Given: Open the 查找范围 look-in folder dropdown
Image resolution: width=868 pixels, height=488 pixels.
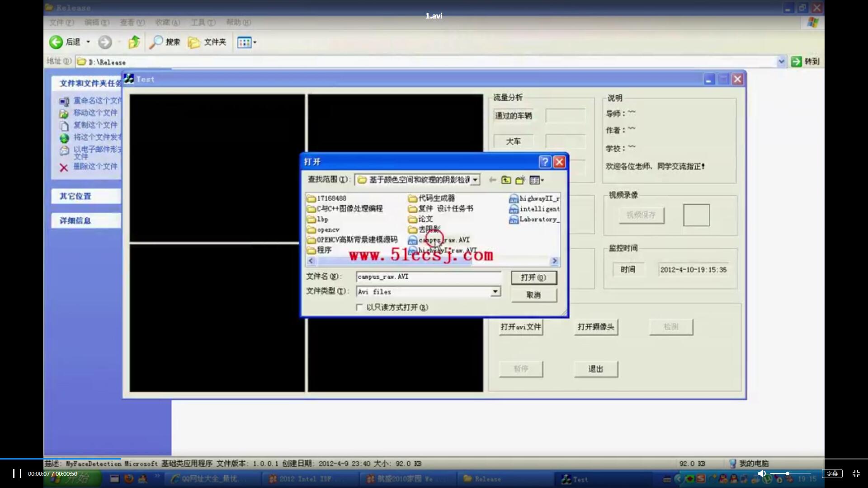Looking at the screenshot, I should tap(475, 180).
